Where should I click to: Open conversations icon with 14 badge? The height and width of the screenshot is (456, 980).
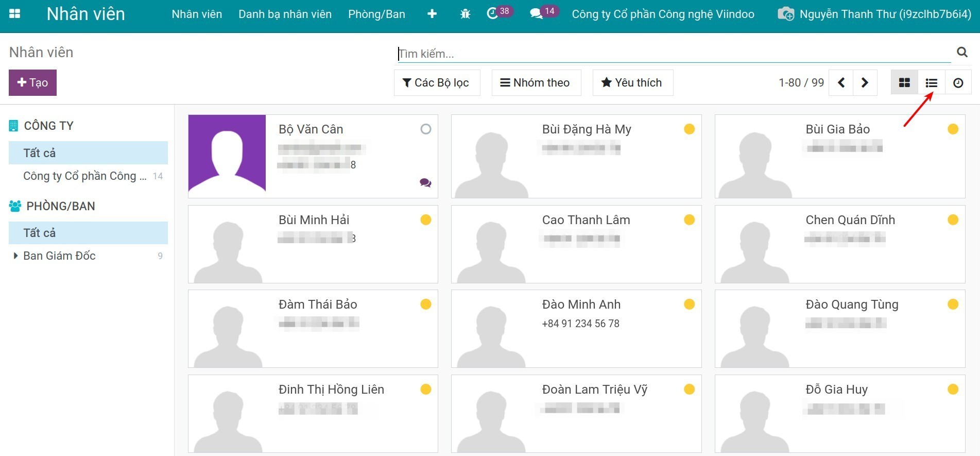(x=544, y=12)
